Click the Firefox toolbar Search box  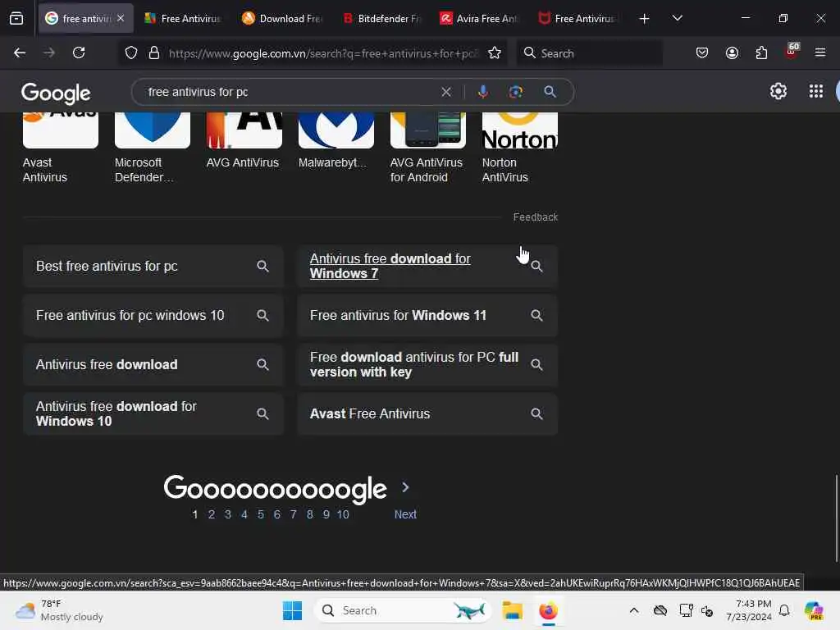(x=589, y=53)
